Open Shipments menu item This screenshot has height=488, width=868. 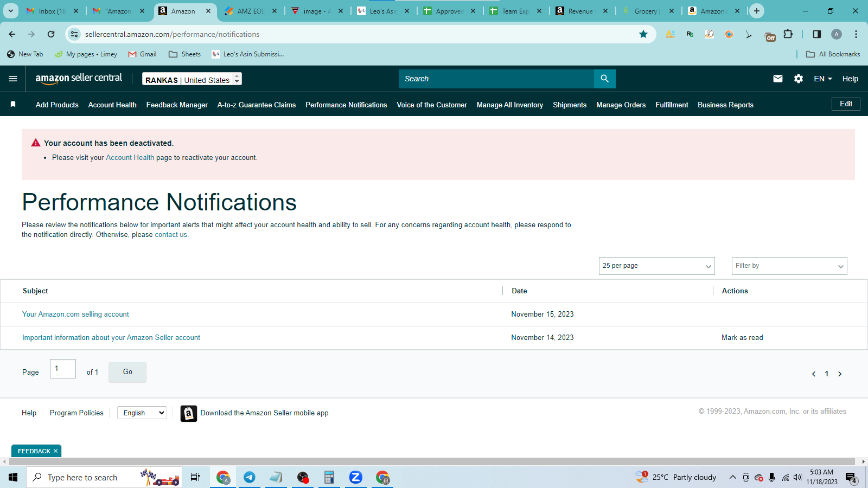pyautogui.click(x=570, y=105)
